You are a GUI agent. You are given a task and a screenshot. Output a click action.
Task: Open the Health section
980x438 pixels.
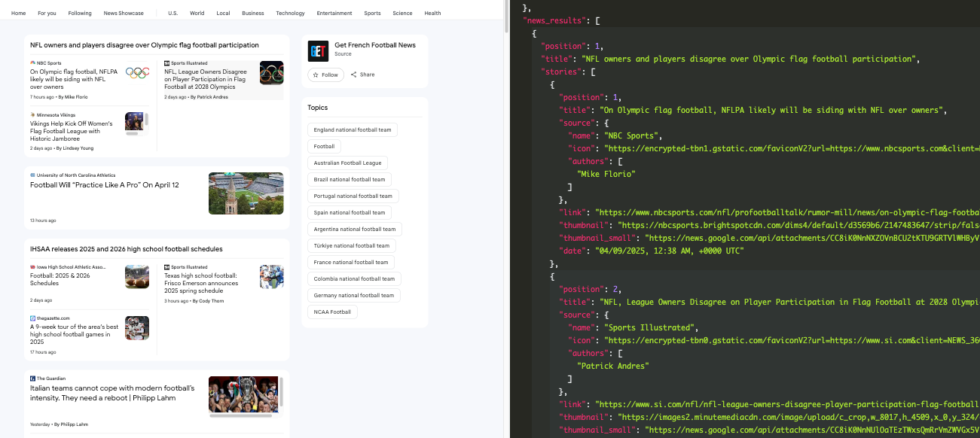(432, 13)
